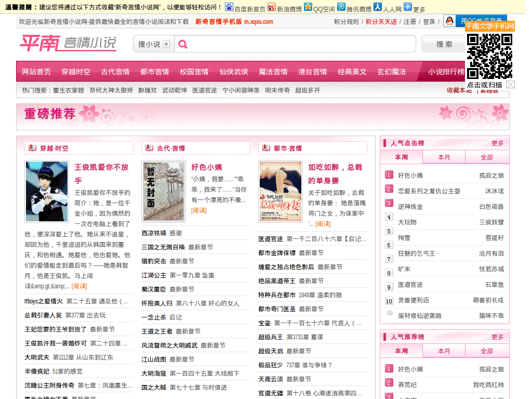Open 特种兵在都市 1849章 entry
The image size is (532, 399).
point(300,295)
